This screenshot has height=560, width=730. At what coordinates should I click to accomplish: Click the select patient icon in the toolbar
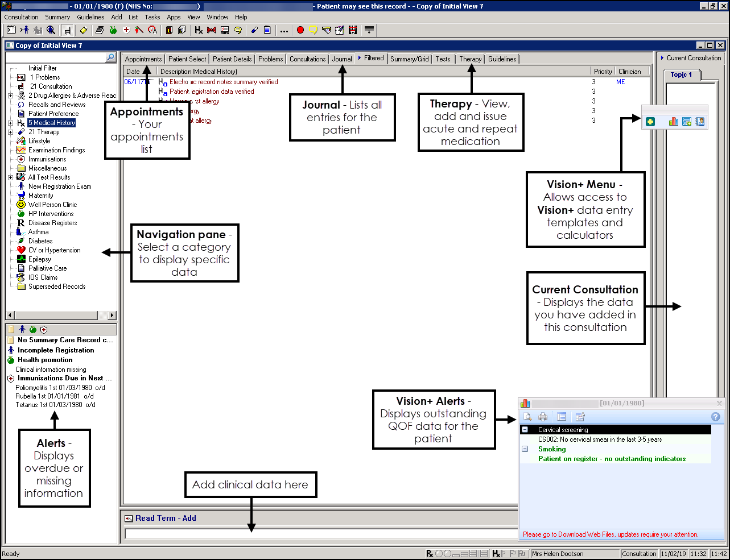[x=25, y=30]
